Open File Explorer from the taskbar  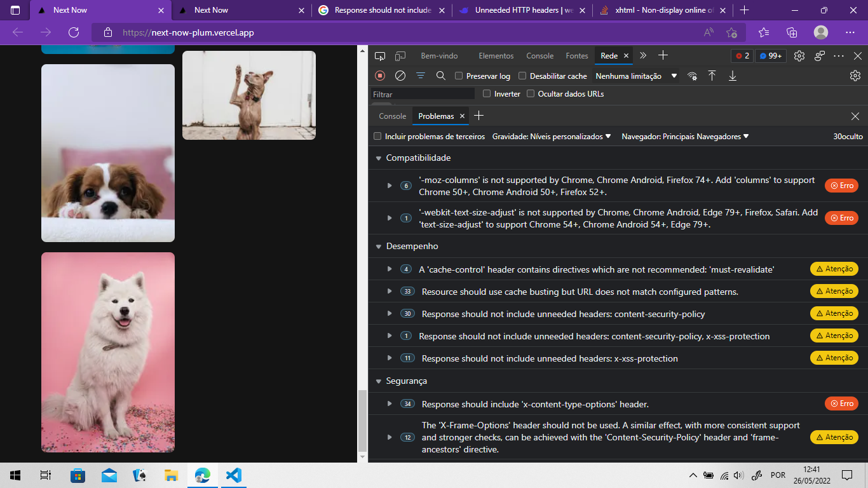click(172, 475)
